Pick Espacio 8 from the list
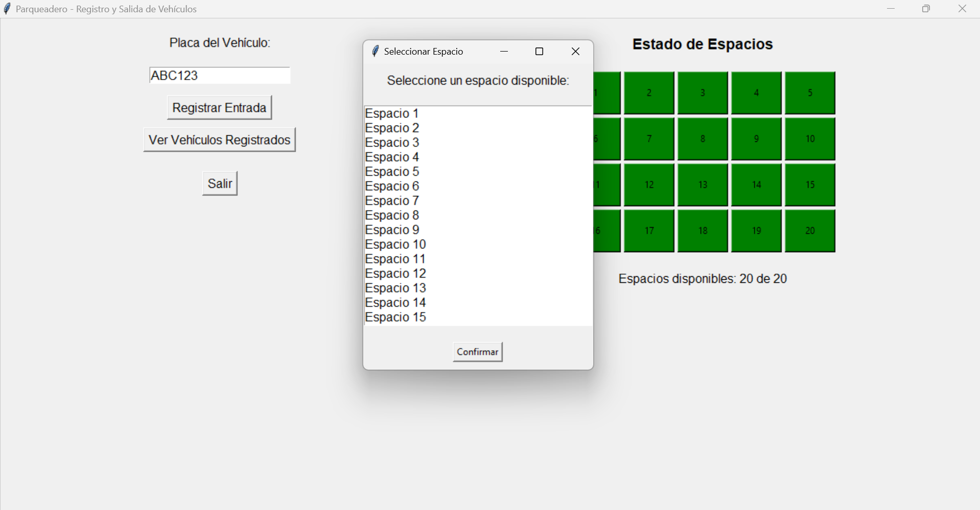Image resolution: width=980 pixels, height=510 pixels. point(478,215)
